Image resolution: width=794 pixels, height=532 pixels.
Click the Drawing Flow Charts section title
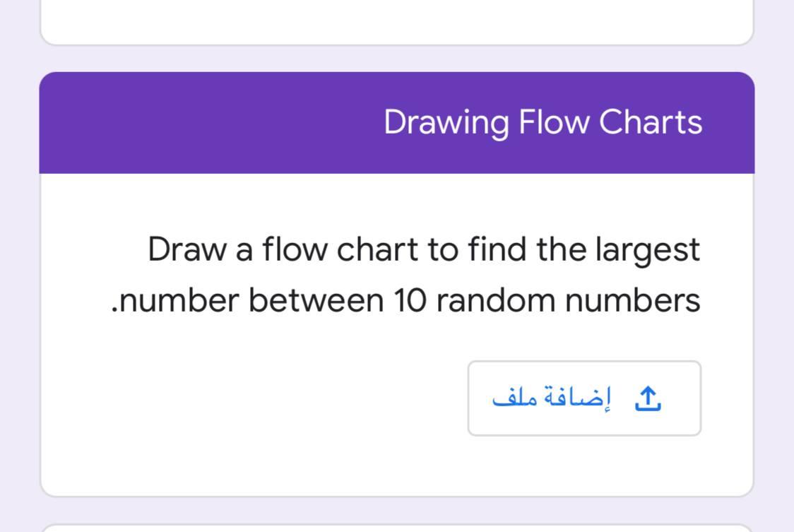coord(544,122)
